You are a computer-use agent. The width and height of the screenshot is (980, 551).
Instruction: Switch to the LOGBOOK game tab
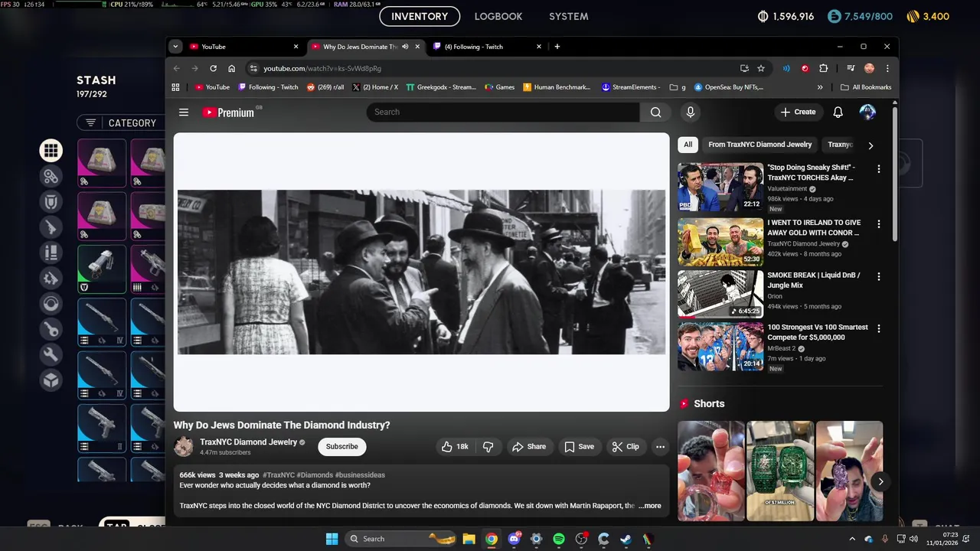[x=498, y=16]
